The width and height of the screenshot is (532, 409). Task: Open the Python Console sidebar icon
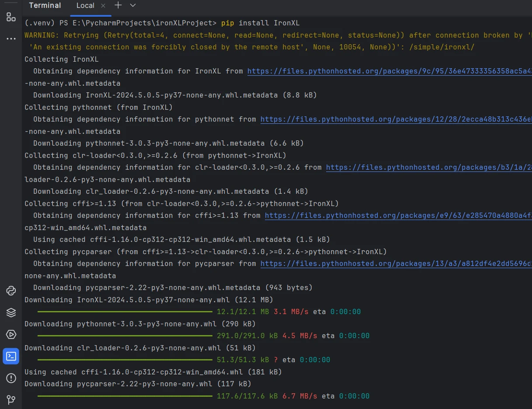click(x=11, y=290)
